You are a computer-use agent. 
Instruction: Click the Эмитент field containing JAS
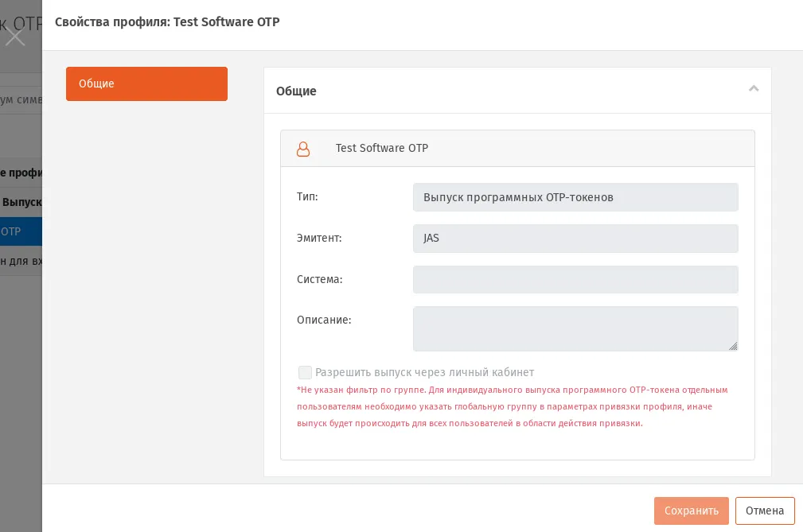click(575, 239)
